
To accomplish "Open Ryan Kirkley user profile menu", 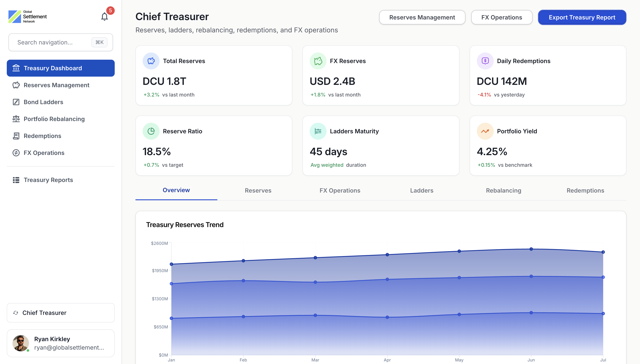I will pyautogui.click(x=61, y=343).
